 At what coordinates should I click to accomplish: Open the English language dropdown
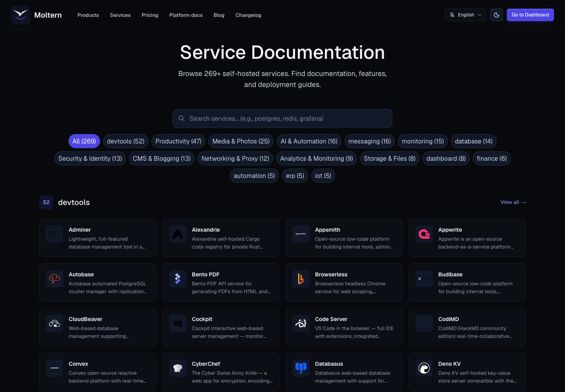(x=466, y=15)
